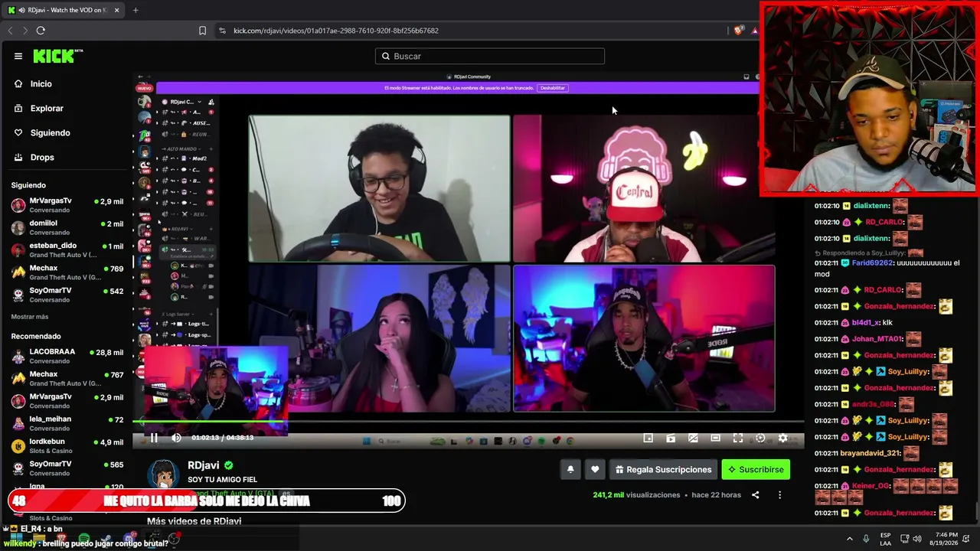980x551 pixels.
Task: Open the system volume control in the tray
Action: pyautogui.click(x=917, y=539)
